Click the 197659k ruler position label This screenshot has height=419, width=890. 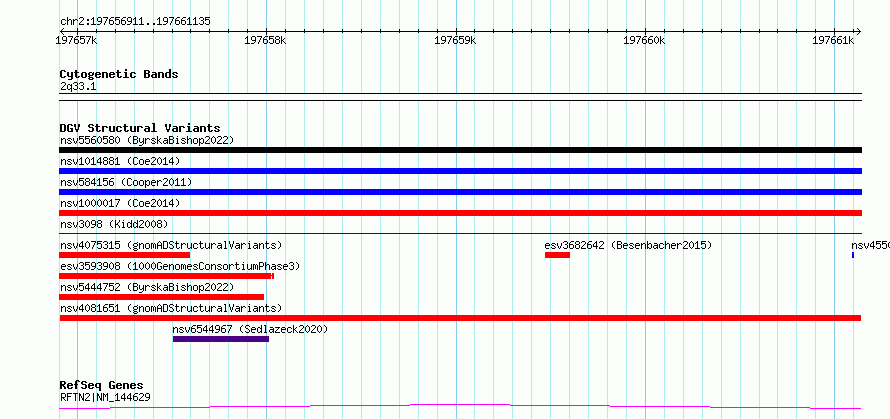455,40
